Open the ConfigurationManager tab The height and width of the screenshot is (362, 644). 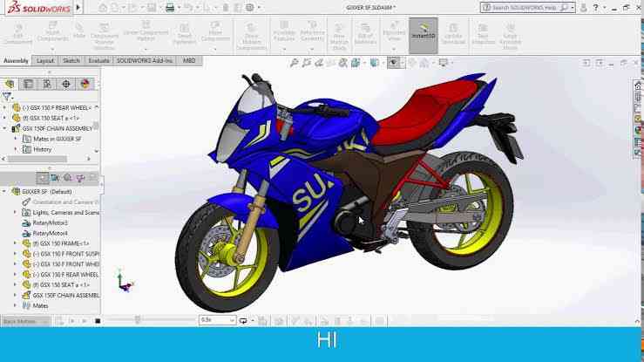[x=47, y=85]
